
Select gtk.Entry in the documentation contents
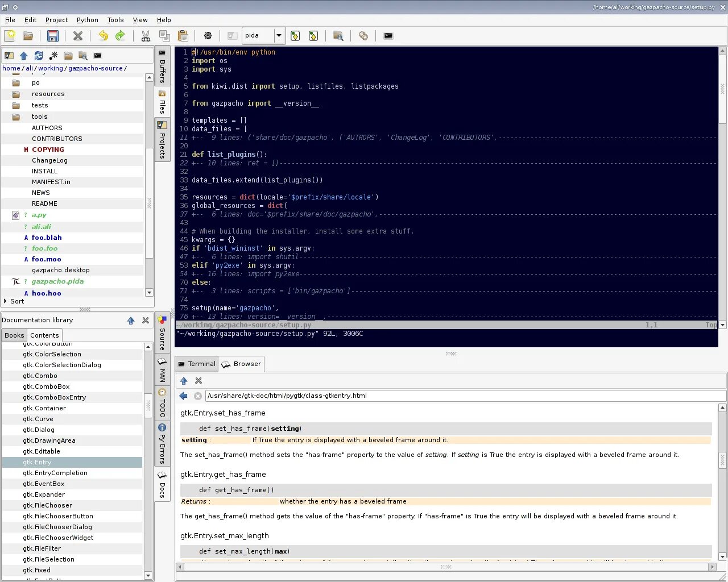coord(38,462)
